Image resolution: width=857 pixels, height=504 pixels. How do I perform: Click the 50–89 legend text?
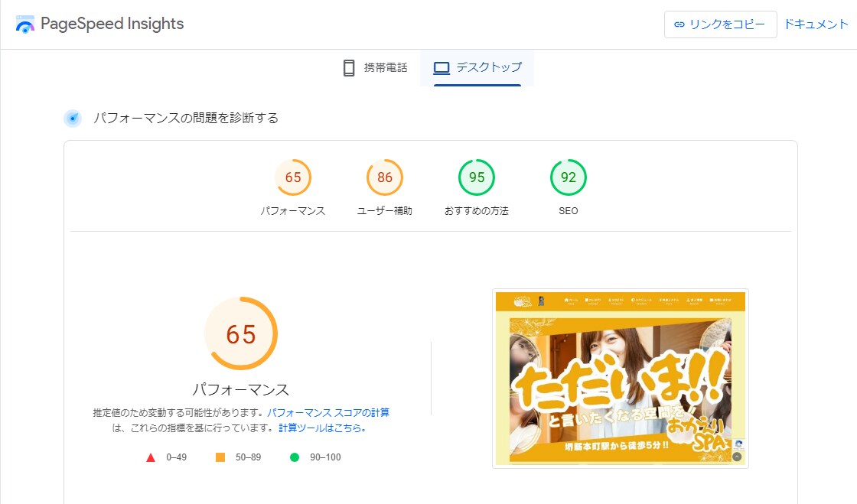[248, 457]
